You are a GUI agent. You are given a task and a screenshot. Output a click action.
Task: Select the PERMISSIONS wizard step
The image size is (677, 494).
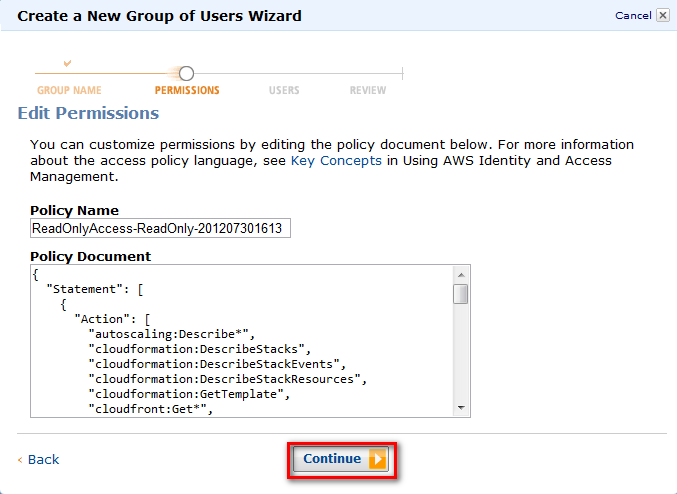coord(187,90)
